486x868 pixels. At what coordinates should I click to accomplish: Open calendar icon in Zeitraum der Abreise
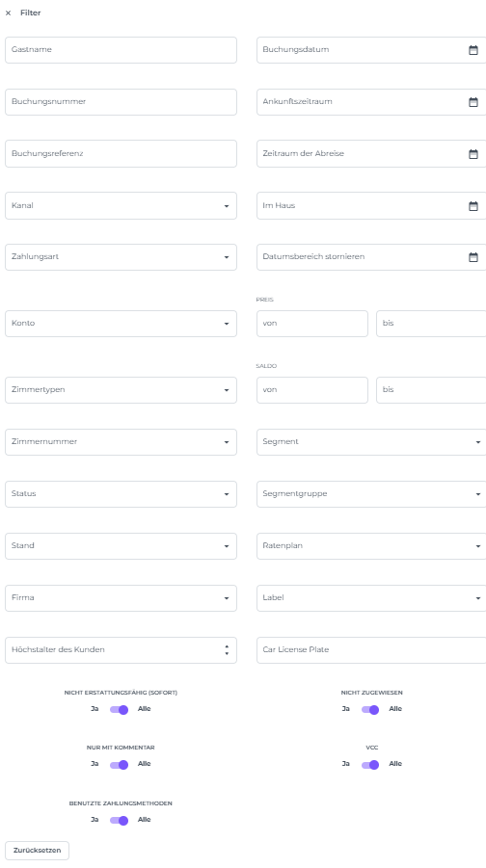473,154
